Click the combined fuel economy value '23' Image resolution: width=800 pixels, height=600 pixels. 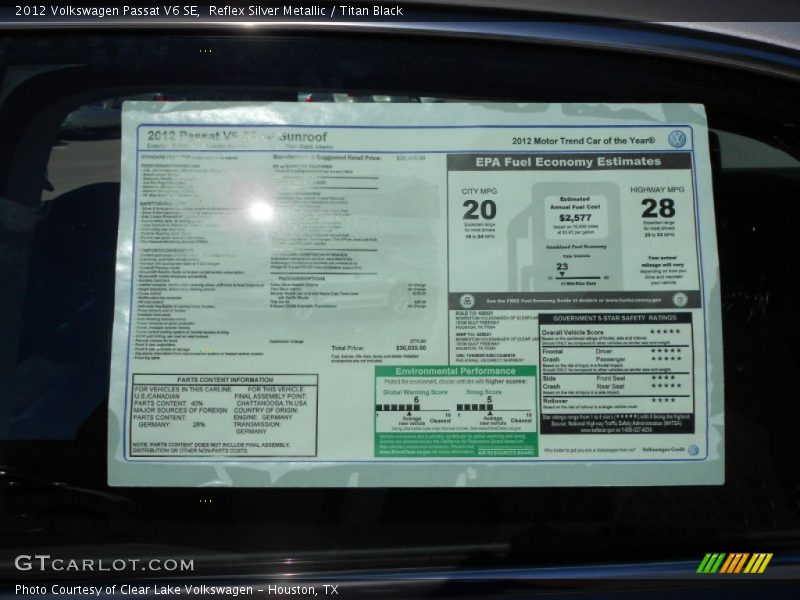coord(562,266)
